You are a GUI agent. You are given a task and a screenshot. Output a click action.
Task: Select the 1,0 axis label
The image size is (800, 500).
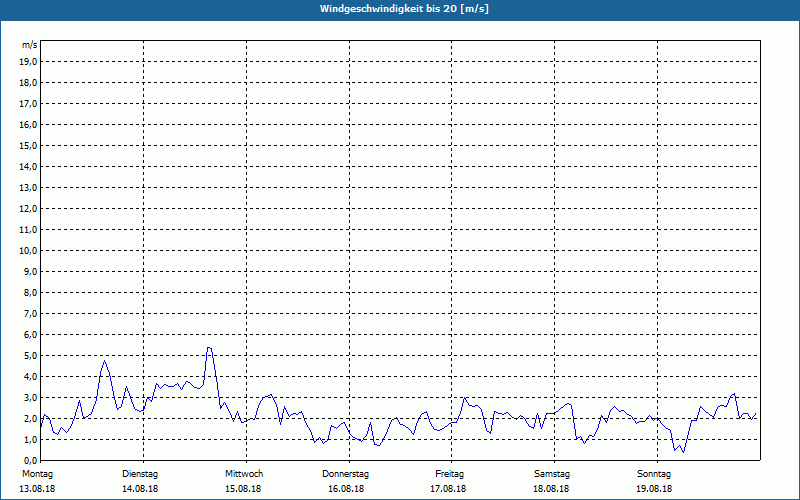pos(29,440)
